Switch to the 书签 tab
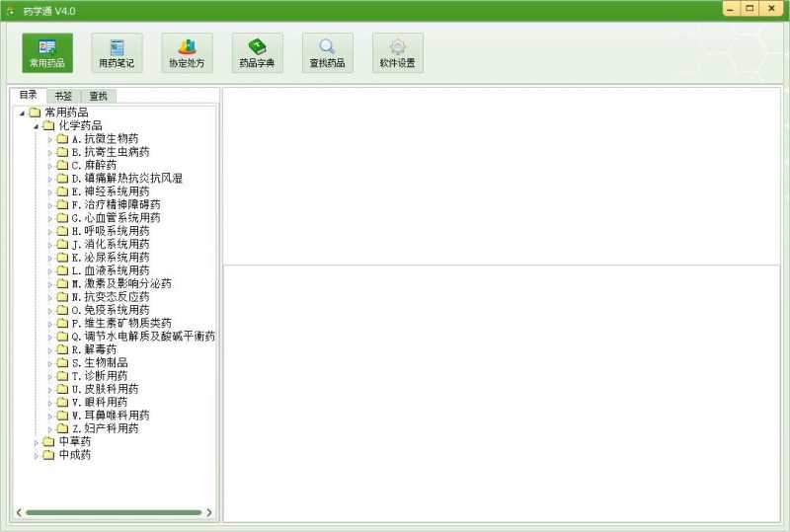Image resolution: width=790 pixels, height=532 pixels. (x=63, y=96)
